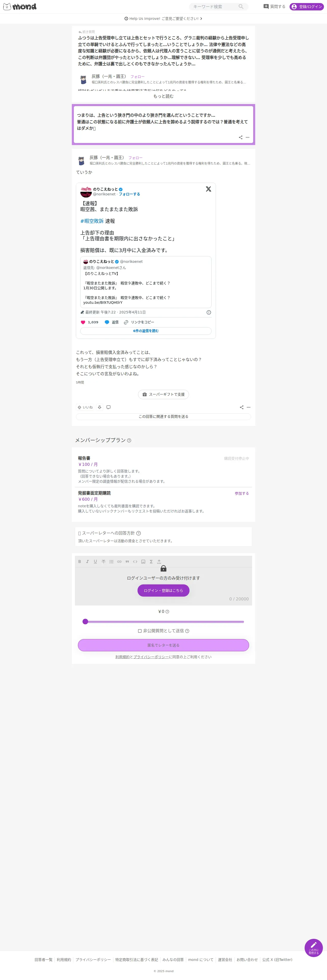The width and height of the screenshot is (327, 980).
Task: Open プライバシーポリシー link under send button
Action: tap(151, 657)
